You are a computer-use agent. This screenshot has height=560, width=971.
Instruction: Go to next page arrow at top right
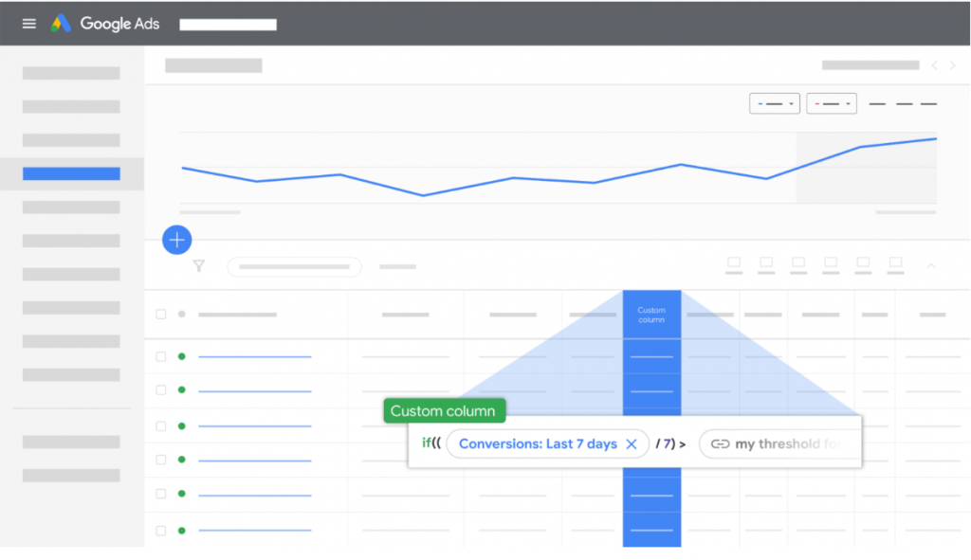952,65
